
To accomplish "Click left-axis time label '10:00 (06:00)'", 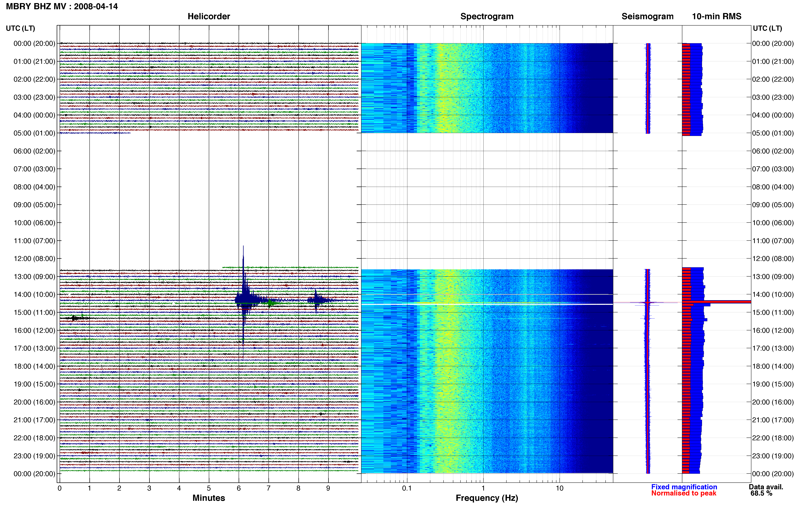I will tap(34, 223).
